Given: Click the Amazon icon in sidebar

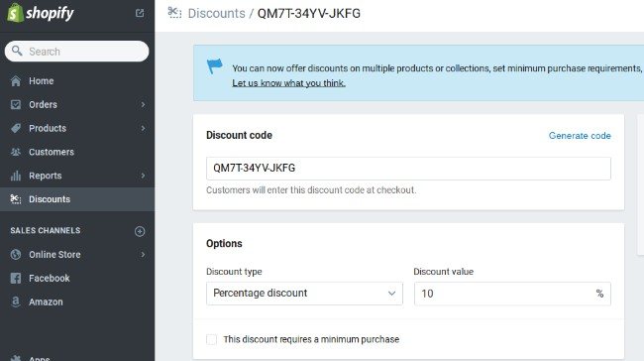Looking at the screenshot, I should pyautogui.click(x=16, y=301).
